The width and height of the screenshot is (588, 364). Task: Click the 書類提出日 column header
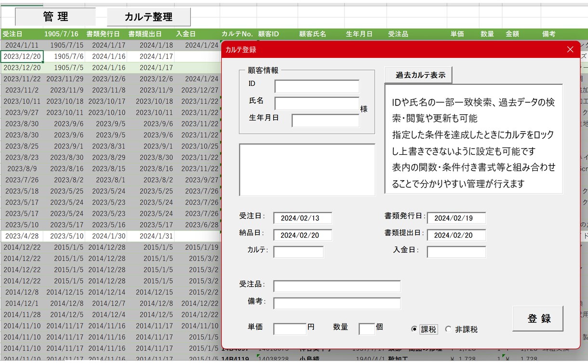(x=150, y=34)
